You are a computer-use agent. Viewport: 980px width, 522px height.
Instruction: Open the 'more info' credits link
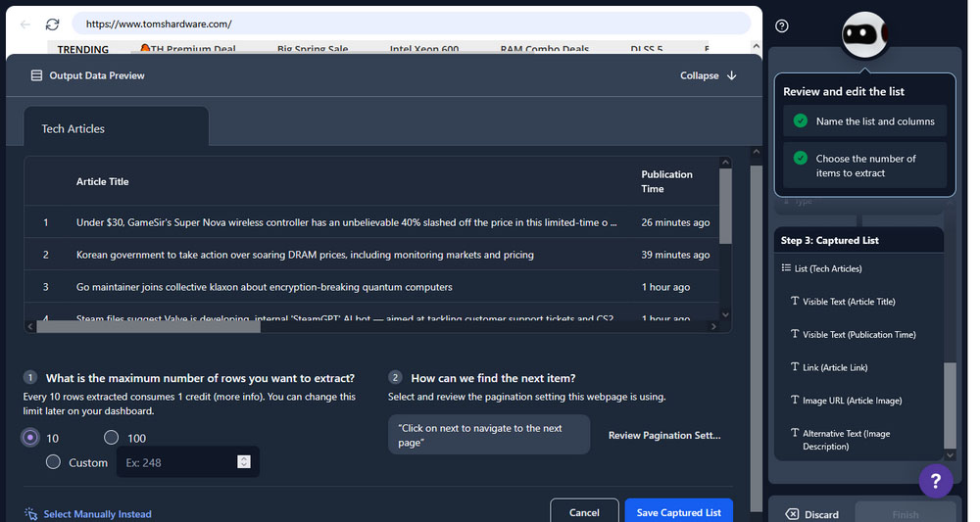click(x=239, y=397)
